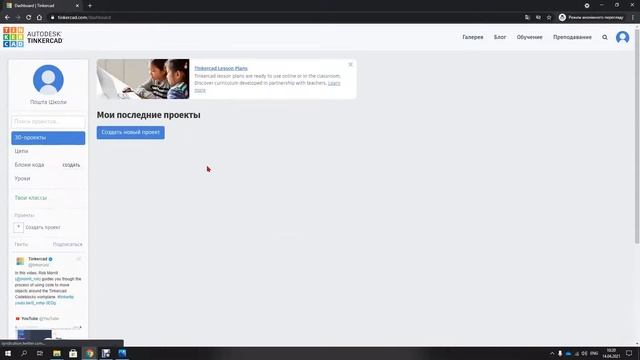
Task: Open the Chrome three-dot menu
Action: [x=633, y=18]
